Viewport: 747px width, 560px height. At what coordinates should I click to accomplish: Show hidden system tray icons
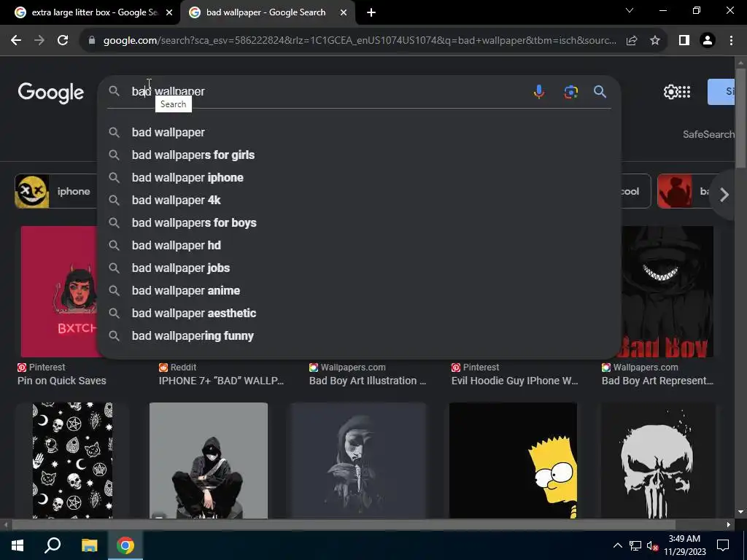point(617,545)
